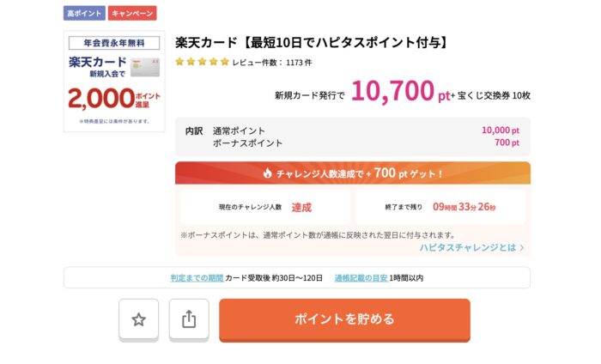Open the 通帳記載の目安 link

click(361, 278)
